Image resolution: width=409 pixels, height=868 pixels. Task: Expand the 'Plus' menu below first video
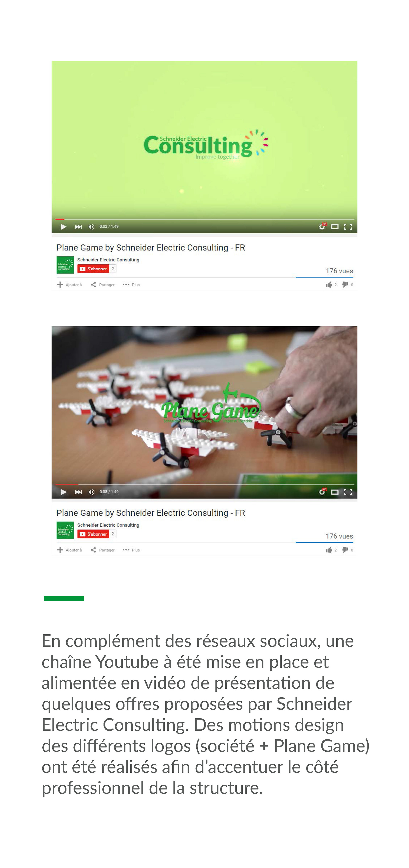pyautogui.click(x=131, y=285)
